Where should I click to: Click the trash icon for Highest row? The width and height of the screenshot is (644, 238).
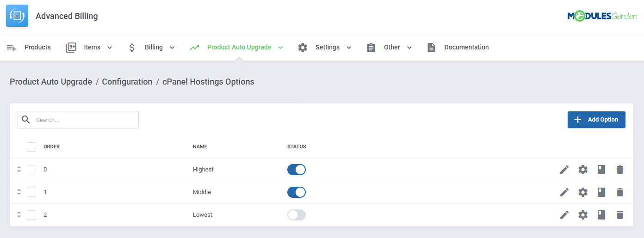point(620,170)
